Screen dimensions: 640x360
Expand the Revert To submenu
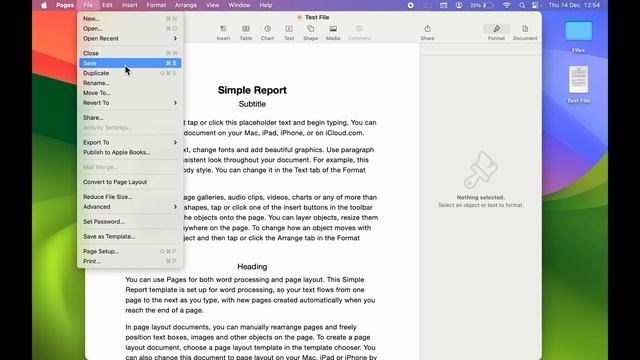click(130, 103)
